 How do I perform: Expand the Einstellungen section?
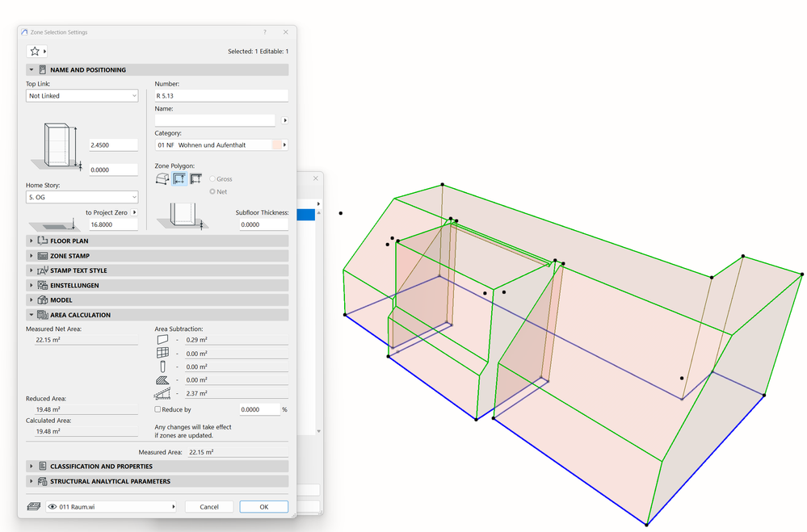tap(32, 286)
